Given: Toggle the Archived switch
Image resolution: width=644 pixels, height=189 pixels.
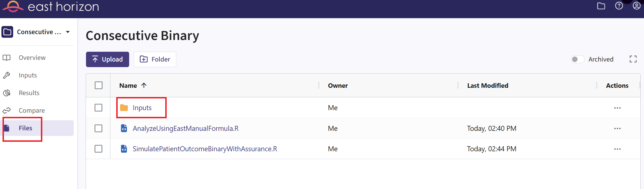Looking at the screenshot, I should (577, 59).
